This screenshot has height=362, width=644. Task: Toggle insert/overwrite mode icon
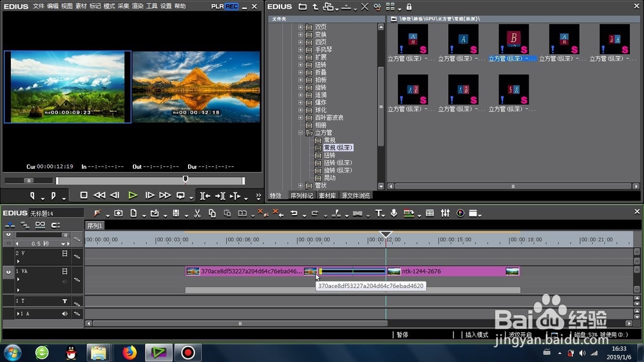(10, 225)
